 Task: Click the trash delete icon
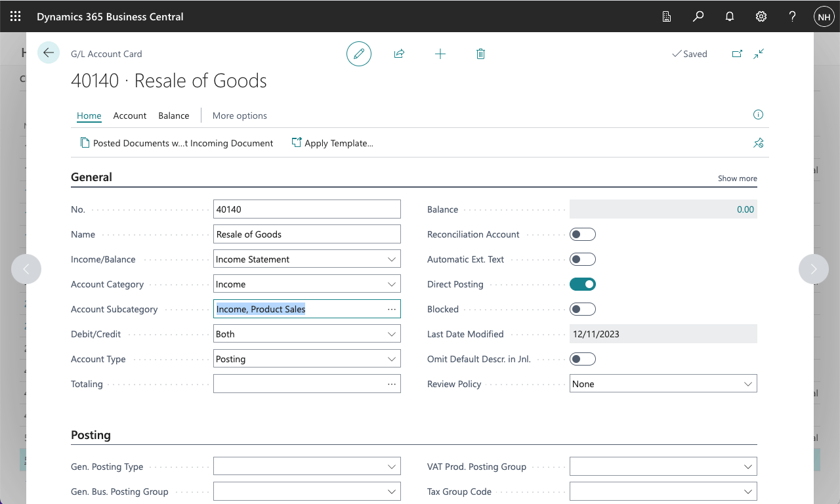coord(480,54)
